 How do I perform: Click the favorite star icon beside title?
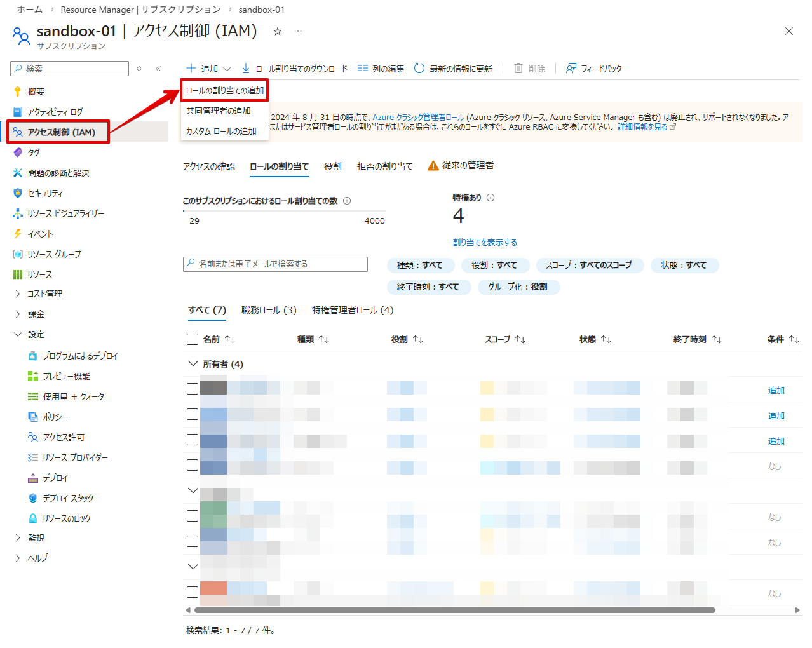277,31
